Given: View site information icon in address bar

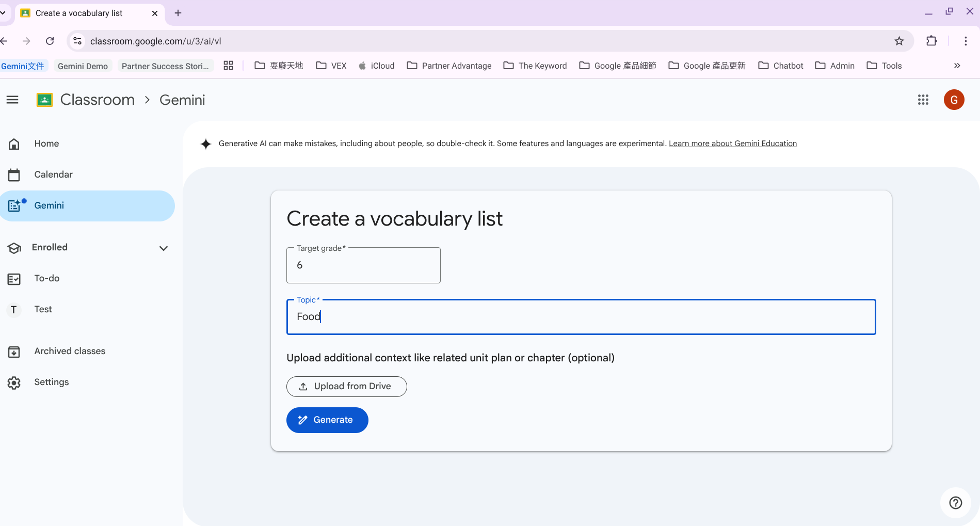Looking at the screenshot, I should pos(77,41).
